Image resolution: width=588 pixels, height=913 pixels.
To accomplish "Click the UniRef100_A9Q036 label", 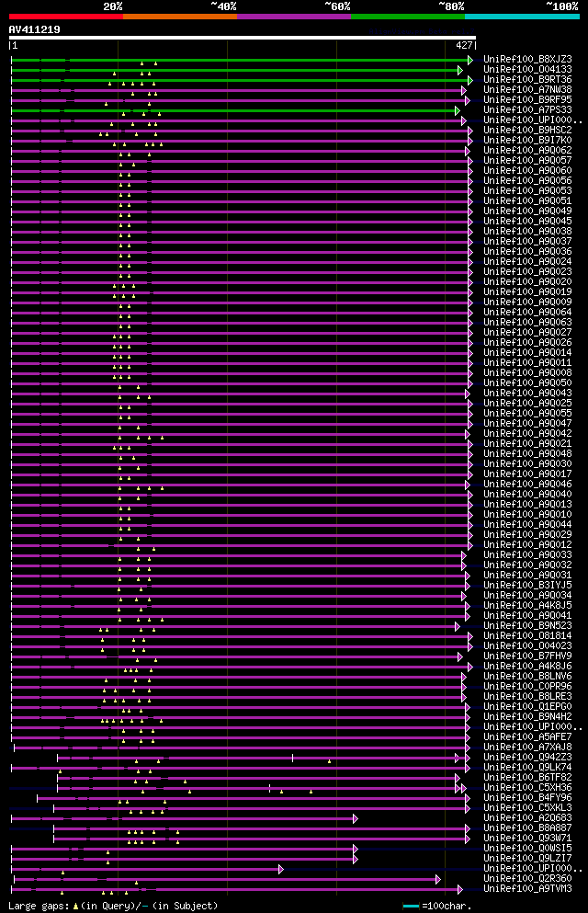I will coord(527,251).
